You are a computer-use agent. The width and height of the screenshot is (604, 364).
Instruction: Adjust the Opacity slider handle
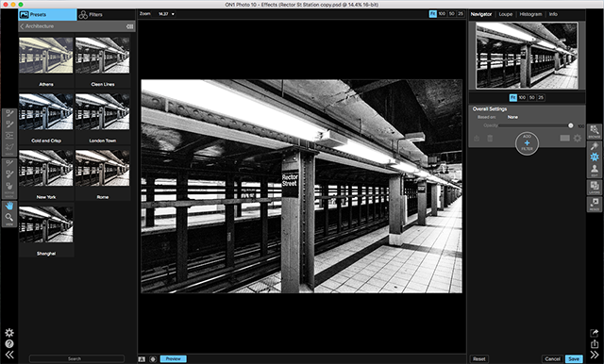click(x=570, y=125)
